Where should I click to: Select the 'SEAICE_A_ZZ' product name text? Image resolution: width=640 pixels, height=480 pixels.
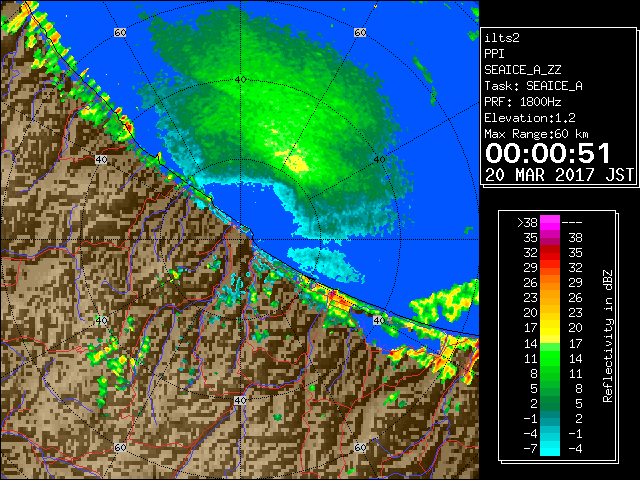point(522,70)
